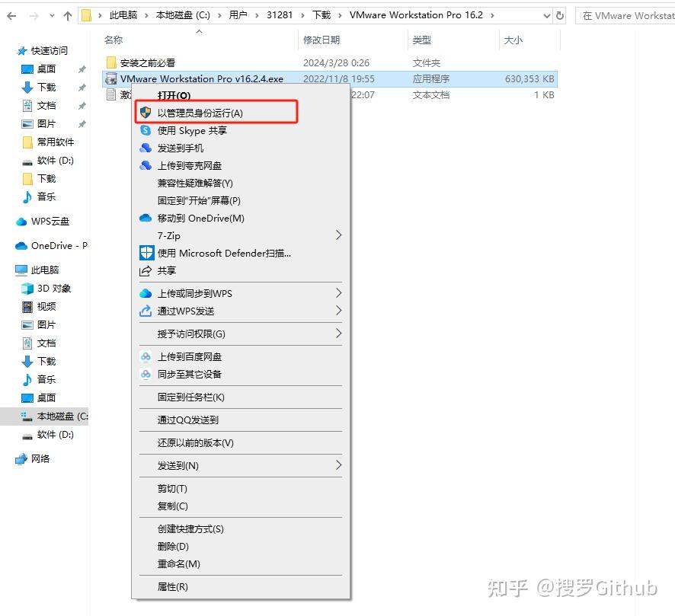The width and height of the screenshot is (675, 616).
Task: Sort by 大小 column header
Action: 513,40
